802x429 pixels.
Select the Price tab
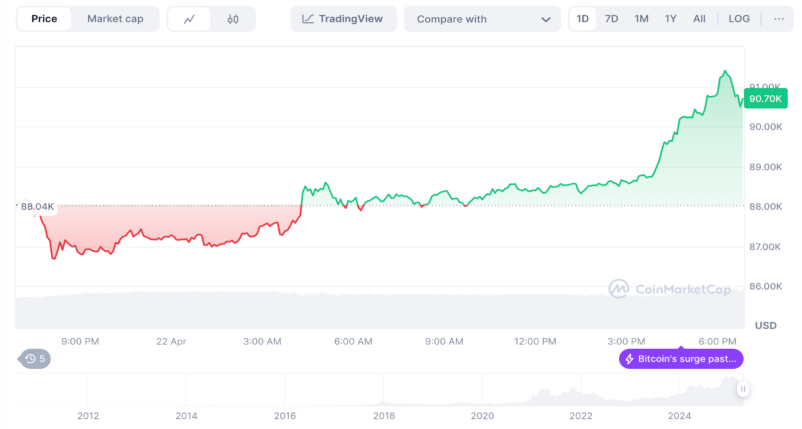coord(44,19)
